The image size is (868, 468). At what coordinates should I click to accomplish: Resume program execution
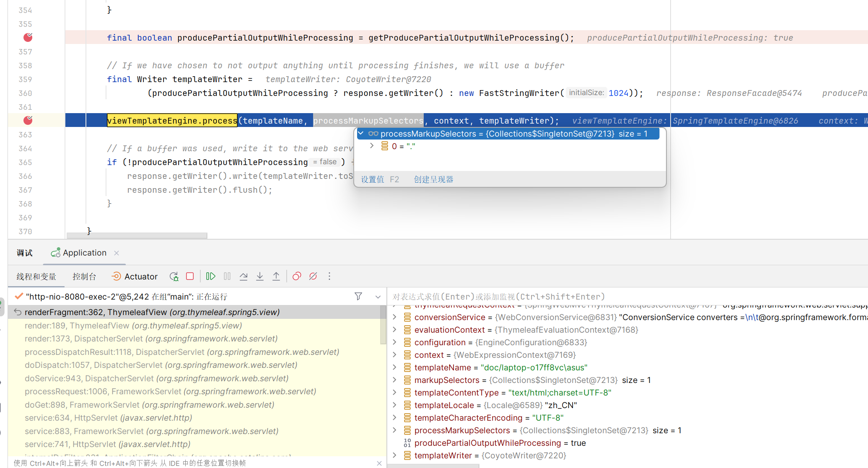(x=211, y=277)
